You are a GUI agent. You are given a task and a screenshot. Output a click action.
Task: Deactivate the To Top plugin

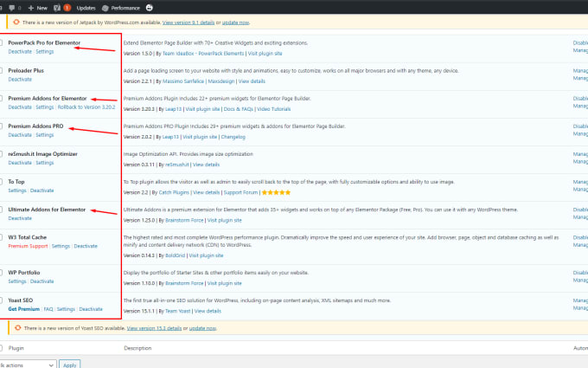42,190
